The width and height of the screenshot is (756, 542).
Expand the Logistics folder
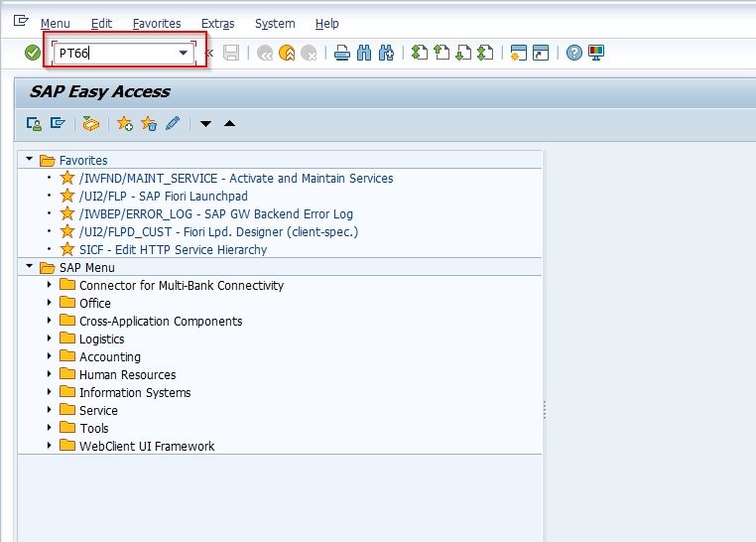pos(50,339)
